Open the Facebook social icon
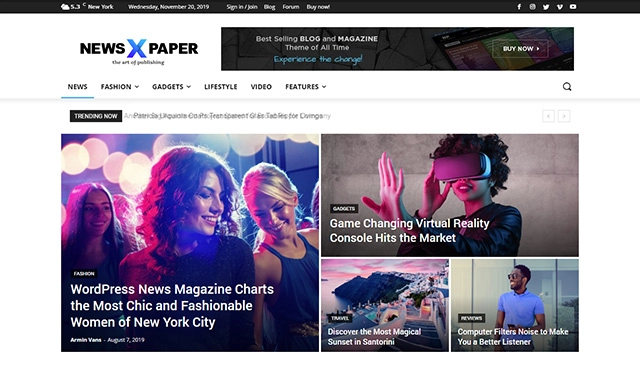Image resolution: width=640 pixels, height=365 pixels. 519,7
